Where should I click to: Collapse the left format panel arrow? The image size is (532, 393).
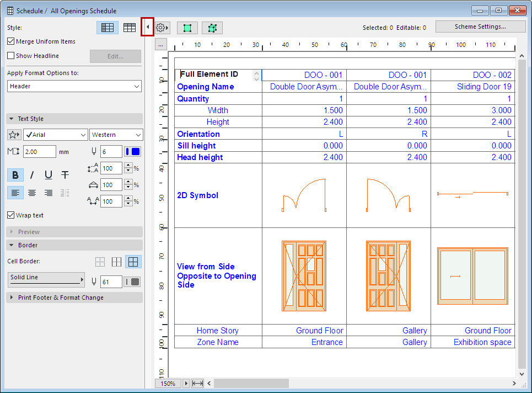pyautogui.click(x=147, y=27)
